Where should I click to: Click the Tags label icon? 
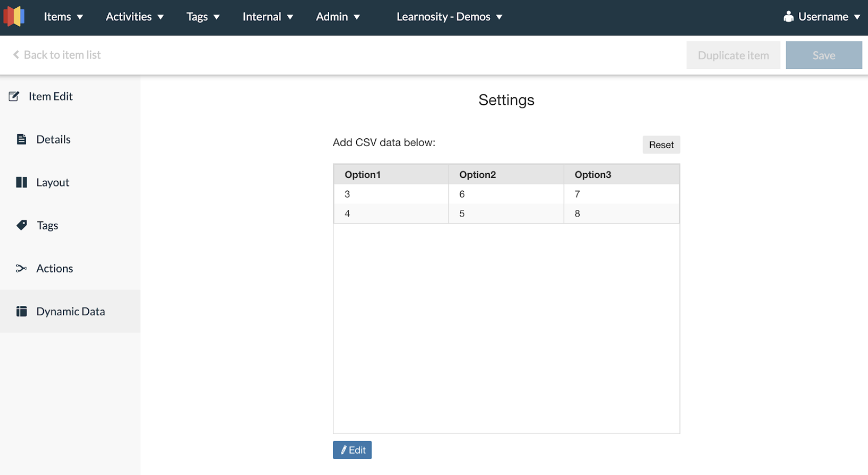pyautogui.click(x=21, y=225)
